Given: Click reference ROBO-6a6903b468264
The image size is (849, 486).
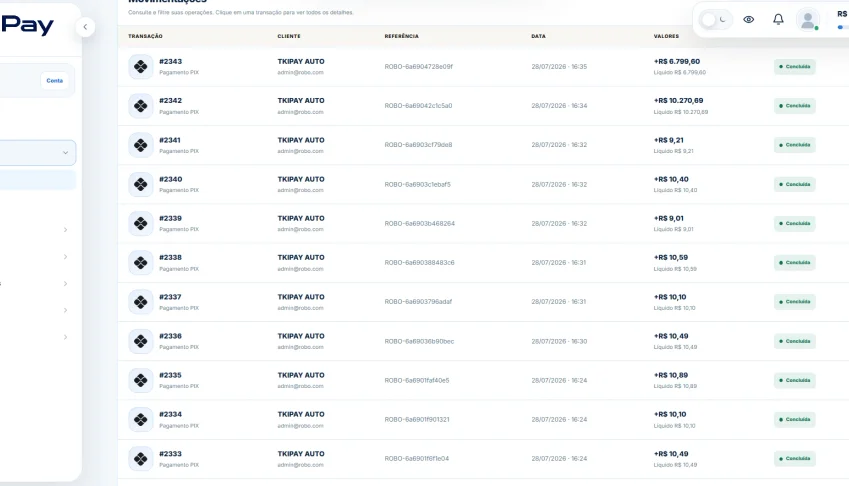Looking at the screenshot, I should pos(420,223).
